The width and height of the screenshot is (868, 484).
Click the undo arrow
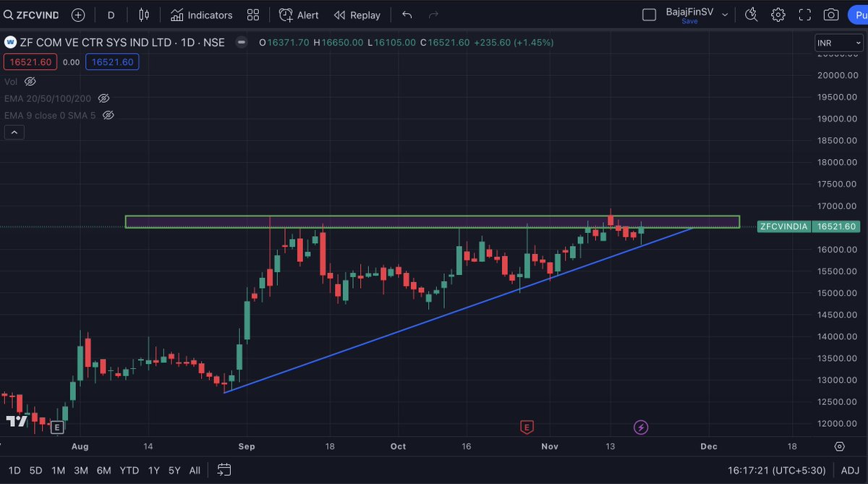pyautogui.click(x=407, y=14)
